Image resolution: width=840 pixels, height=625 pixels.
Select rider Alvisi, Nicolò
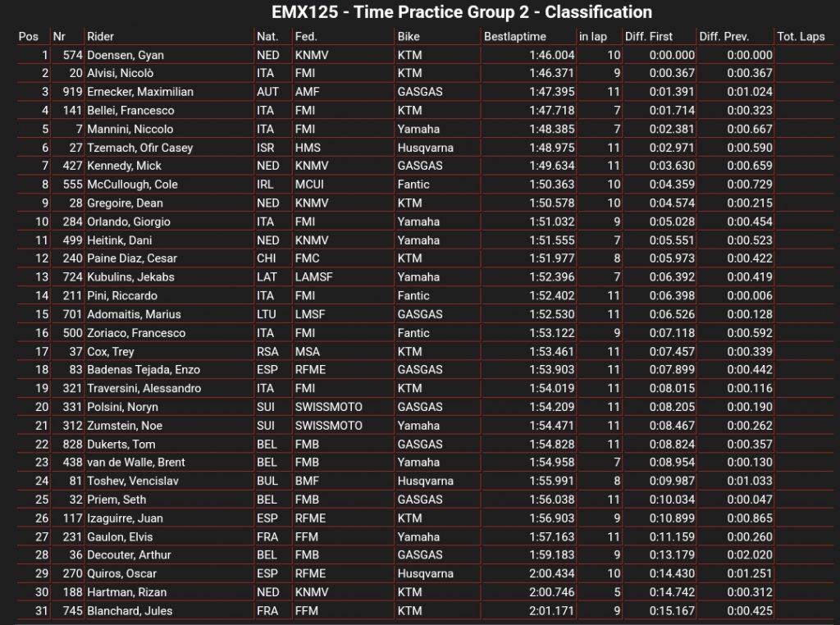tap(119, 73)
